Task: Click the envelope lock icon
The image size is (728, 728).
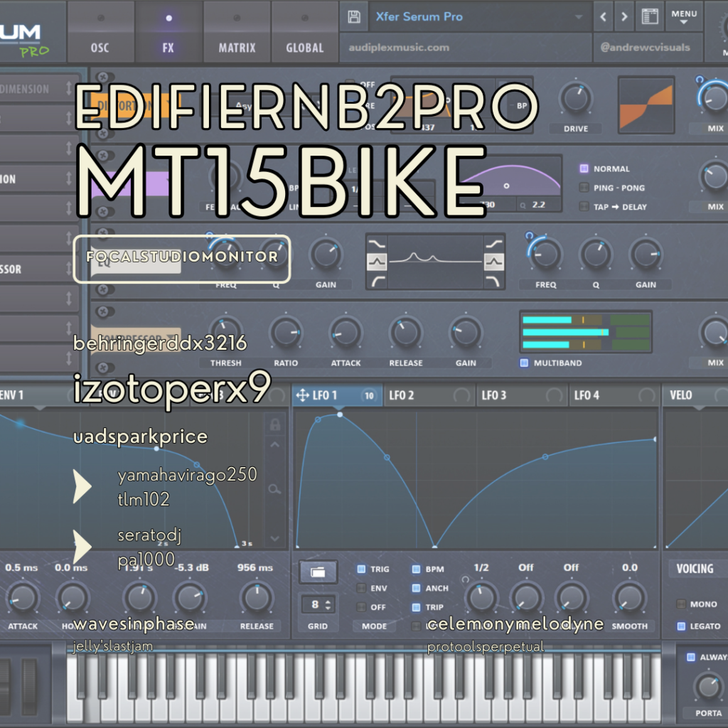Action: (x=275, y=424)
